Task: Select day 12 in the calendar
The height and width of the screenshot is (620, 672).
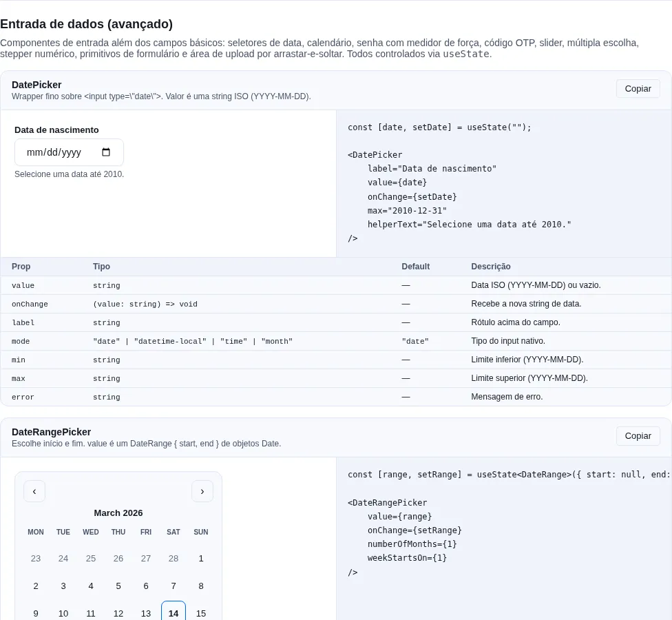Action: [x=118, y=613]
